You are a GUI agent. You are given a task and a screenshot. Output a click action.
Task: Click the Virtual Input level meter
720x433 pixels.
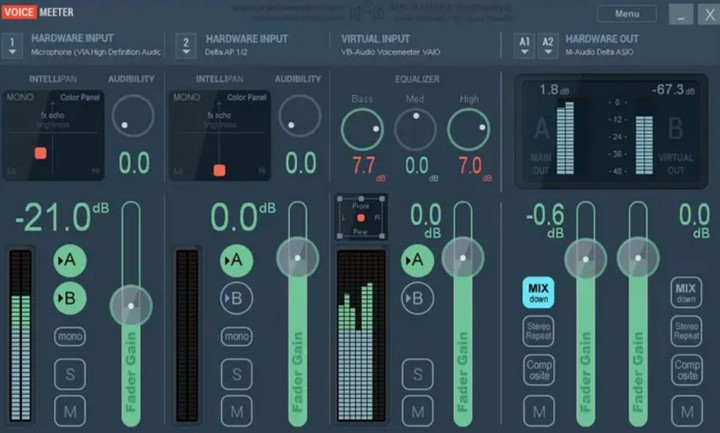pyautogui.click(x=361, y=335)
